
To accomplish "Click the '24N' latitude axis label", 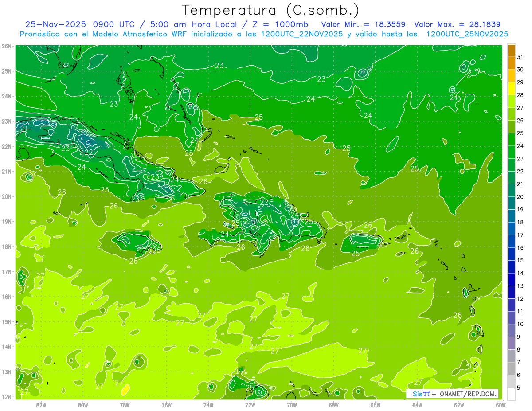I will click(7, 96).
